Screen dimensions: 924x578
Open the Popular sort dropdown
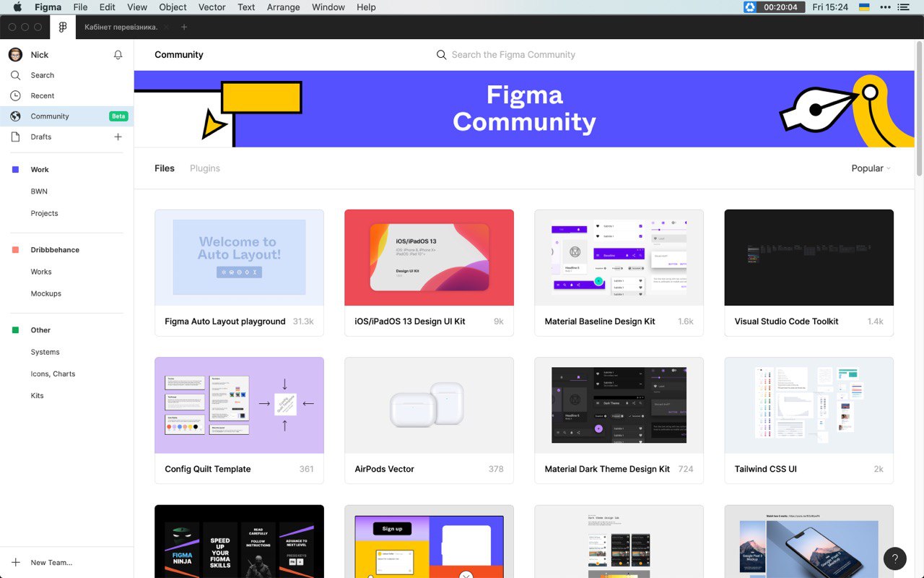point(871,168)
